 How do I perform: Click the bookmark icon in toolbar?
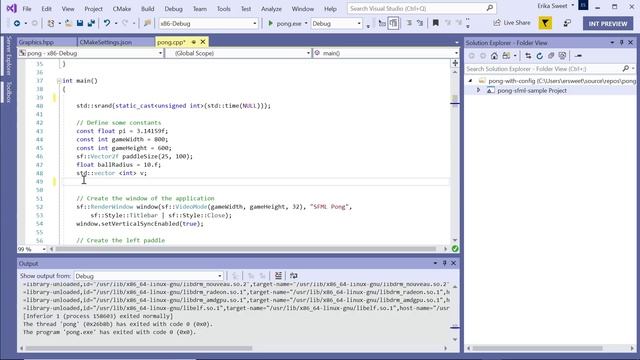pos(436,23)
